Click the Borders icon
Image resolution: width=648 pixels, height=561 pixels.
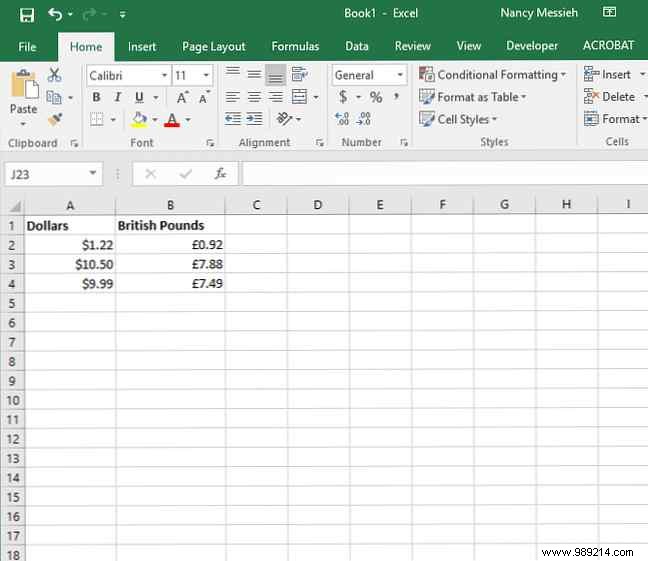97,120
